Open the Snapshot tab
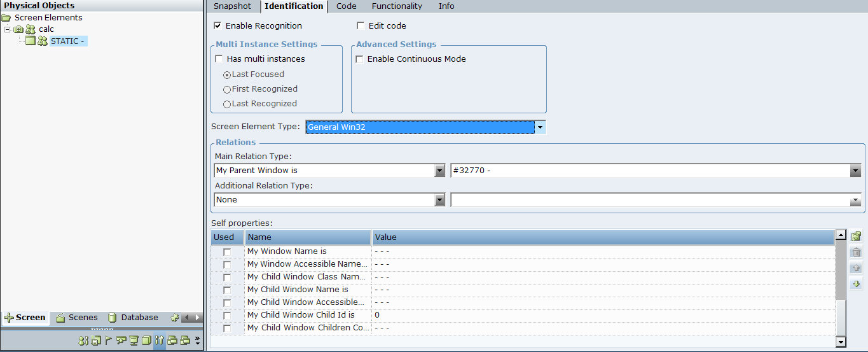 [x=232, y=6]
